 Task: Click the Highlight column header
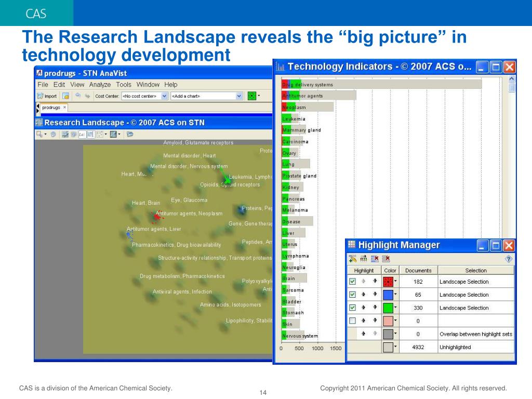pos(364,270)
